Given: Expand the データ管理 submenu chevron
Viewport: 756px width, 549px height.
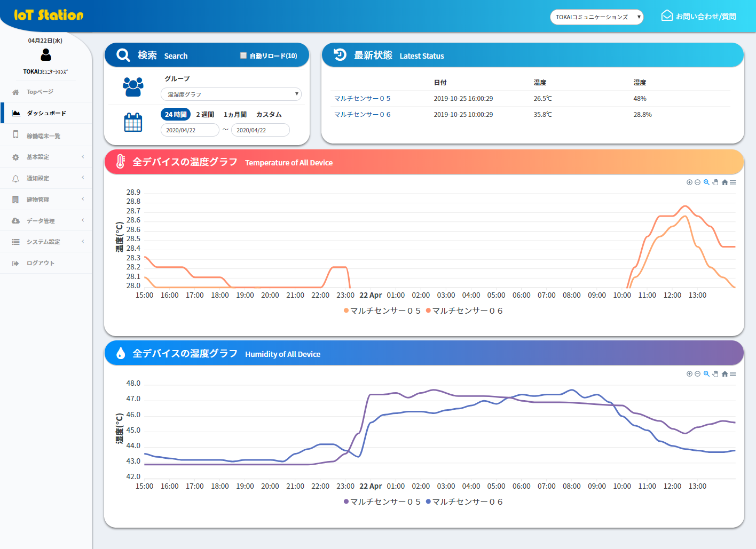Looking at the screenshot, I should tap(83, 220).
